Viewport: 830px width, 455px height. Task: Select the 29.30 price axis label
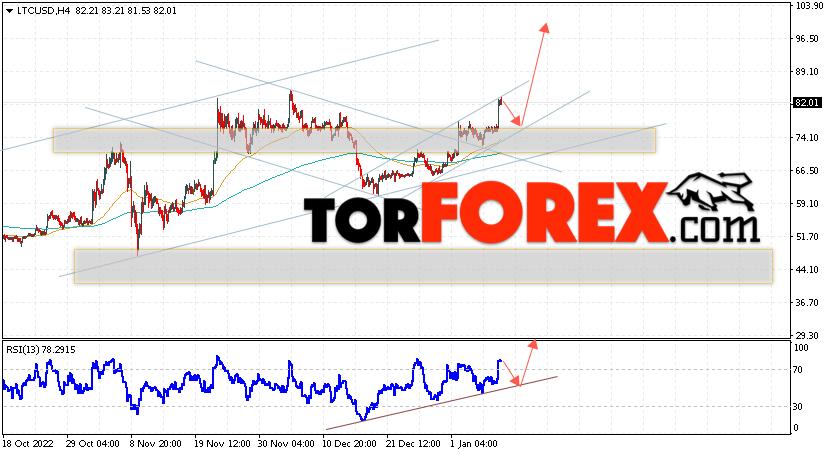(807, 335)
